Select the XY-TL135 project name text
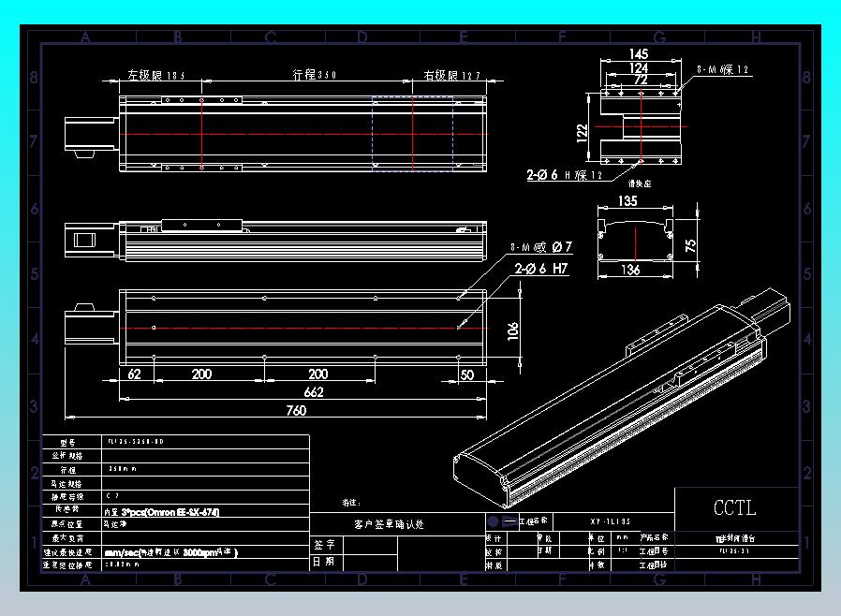The image size is (841, 616). point(611,521)
